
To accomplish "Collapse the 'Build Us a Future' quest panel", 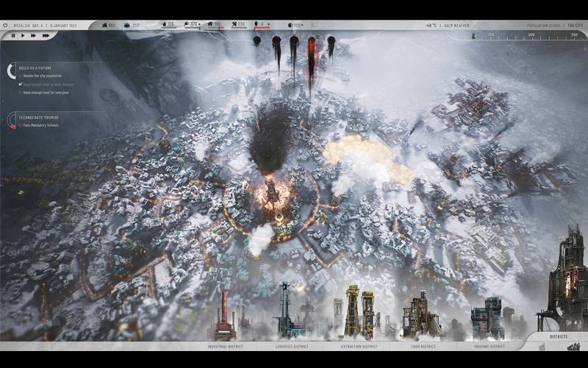I will coord(11,70).
